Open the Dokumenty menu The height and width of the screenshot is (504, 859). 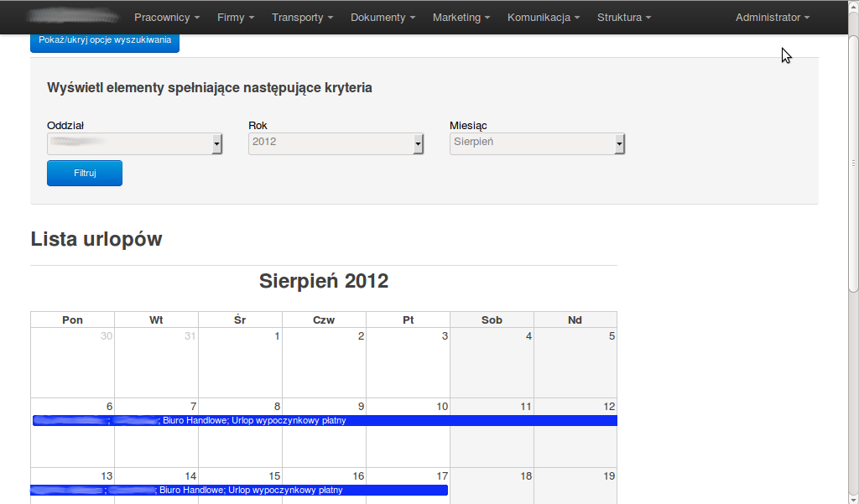point(383,18)
